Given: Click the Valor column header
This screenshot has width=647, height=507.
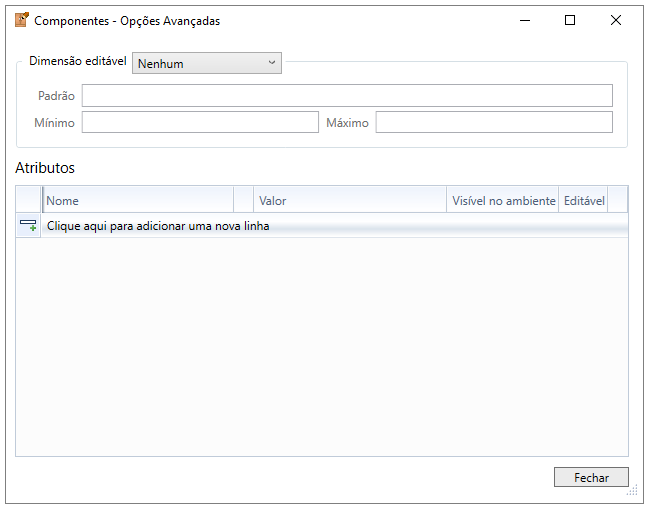Looking at the screenshot, I should 350,200.
